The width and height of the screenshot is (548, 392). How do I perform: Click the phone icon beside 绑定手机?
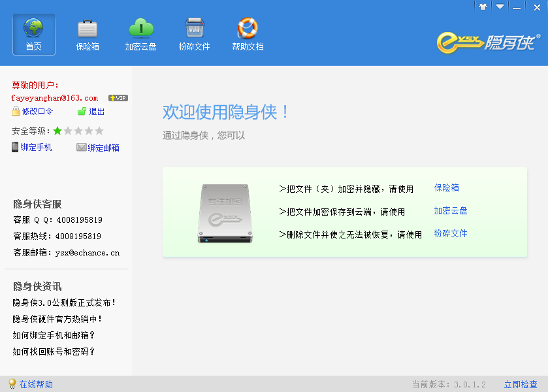point(15,147)
